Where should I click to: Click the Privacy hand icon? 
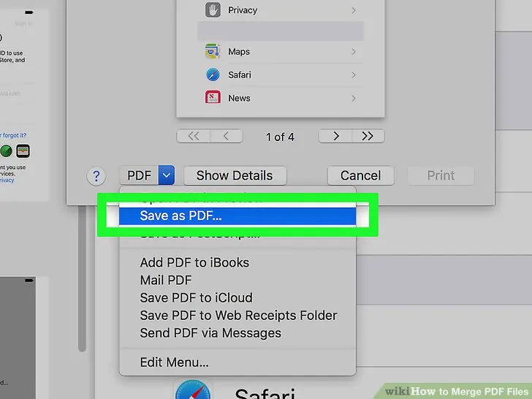coord(213,9)
